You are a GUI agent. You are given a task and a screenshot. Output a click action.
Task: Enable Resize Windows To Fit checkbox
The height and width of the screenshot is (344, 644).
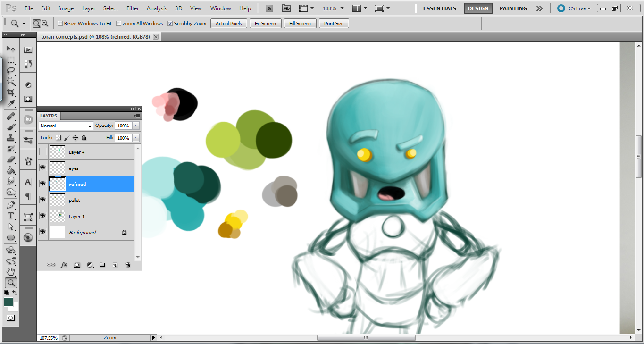tap(60, 24)
